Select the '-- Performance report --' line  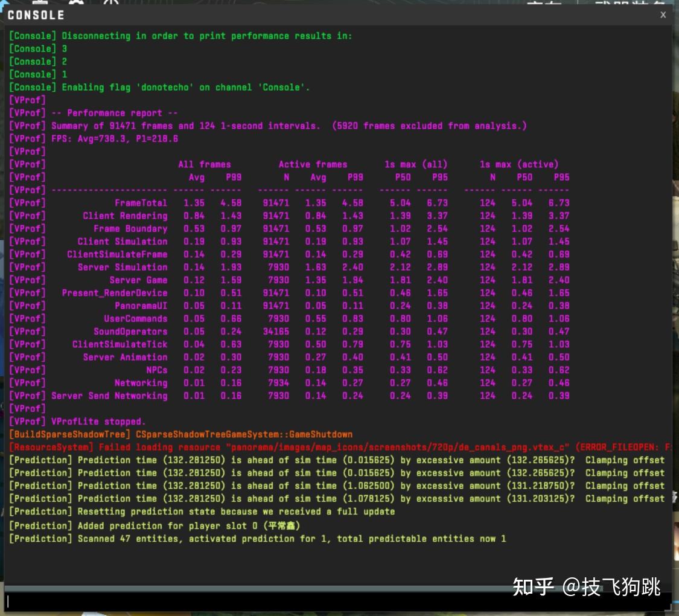pos(114,113)
